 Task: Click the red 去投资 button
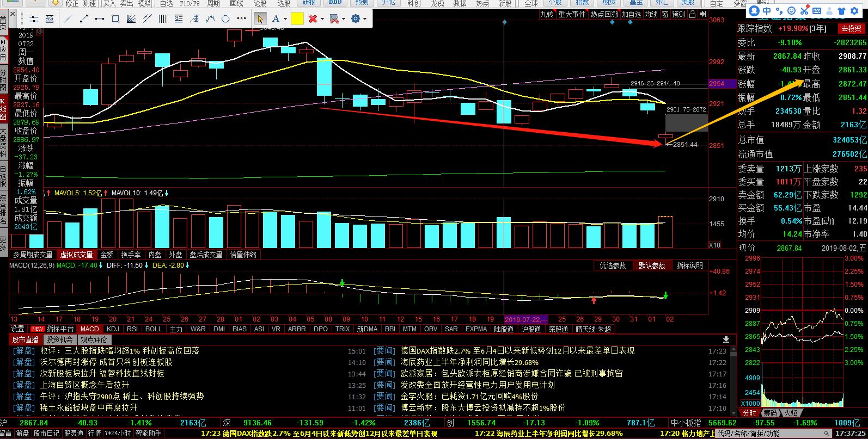(852, 28)
